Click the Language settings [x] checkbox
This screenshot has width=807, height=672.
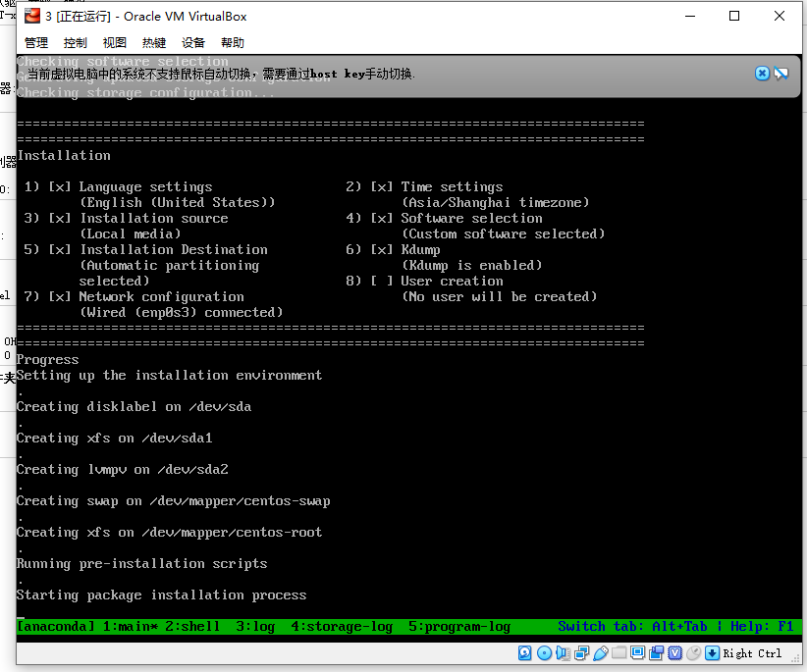point(60,186)
